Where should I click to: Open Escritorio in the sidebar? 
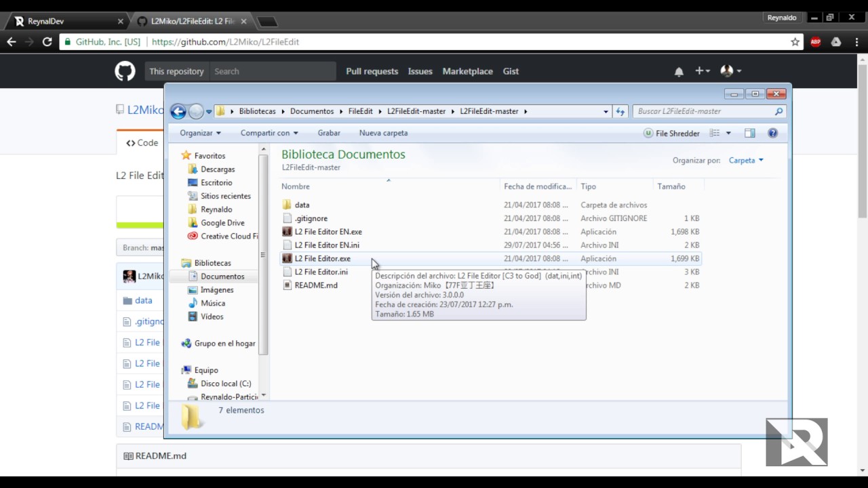[216, 183]
